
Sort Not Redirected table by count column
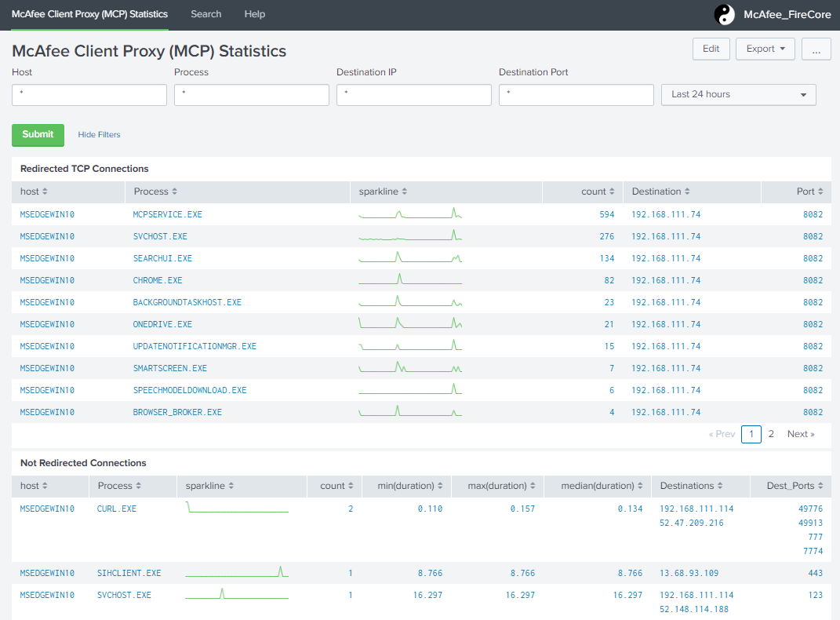(x=336, y=486)
